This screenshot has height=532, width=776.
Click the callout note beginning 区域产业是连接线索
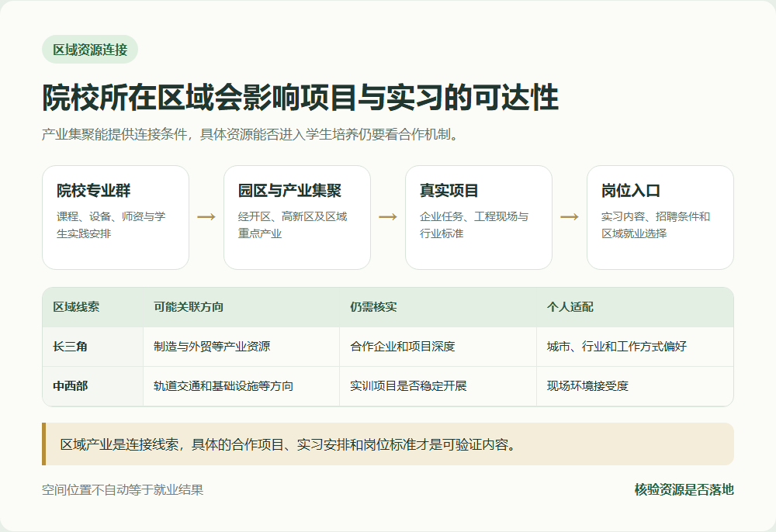(388, 444)
